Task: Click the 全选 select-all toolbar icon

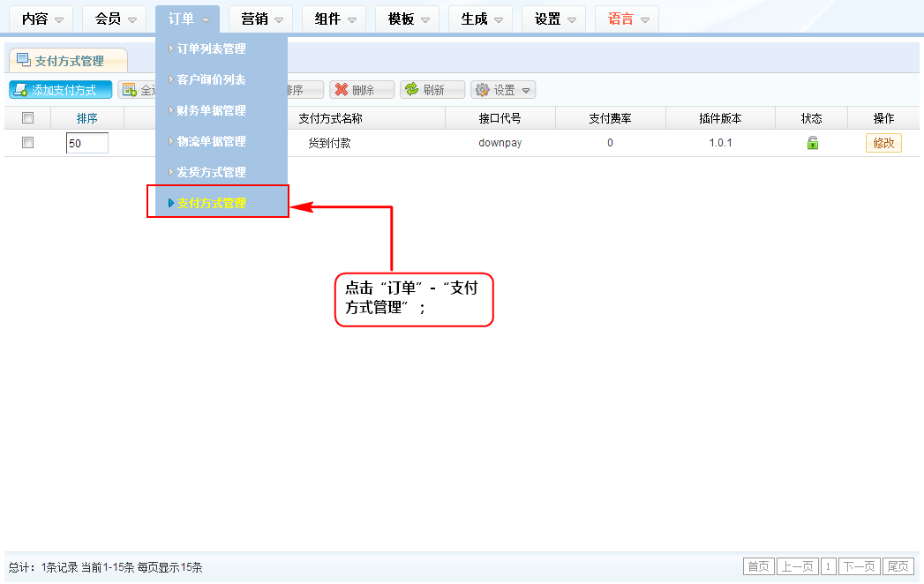Action: 130,90
